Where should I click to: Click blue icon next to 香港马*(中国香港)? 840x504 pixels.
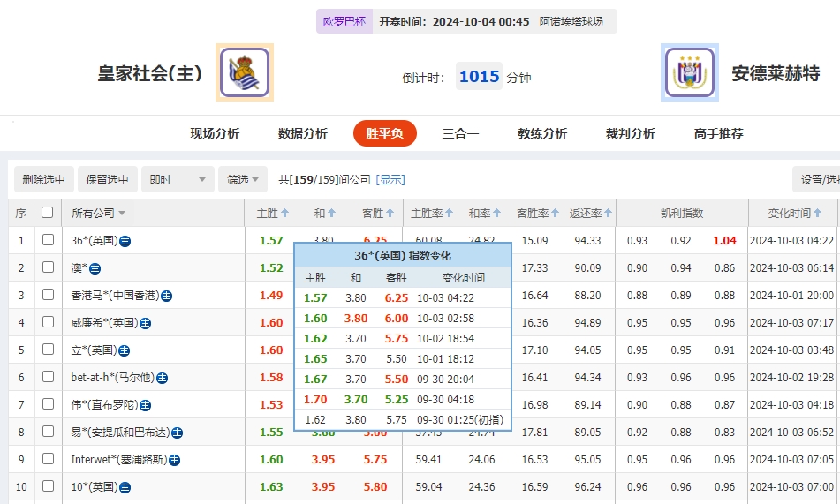coord(166,296)
